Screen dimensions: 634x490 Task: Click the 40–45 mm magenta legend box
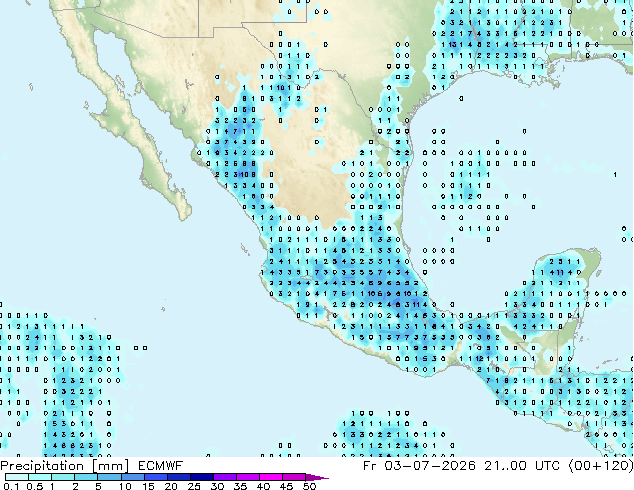click(271, 477)
